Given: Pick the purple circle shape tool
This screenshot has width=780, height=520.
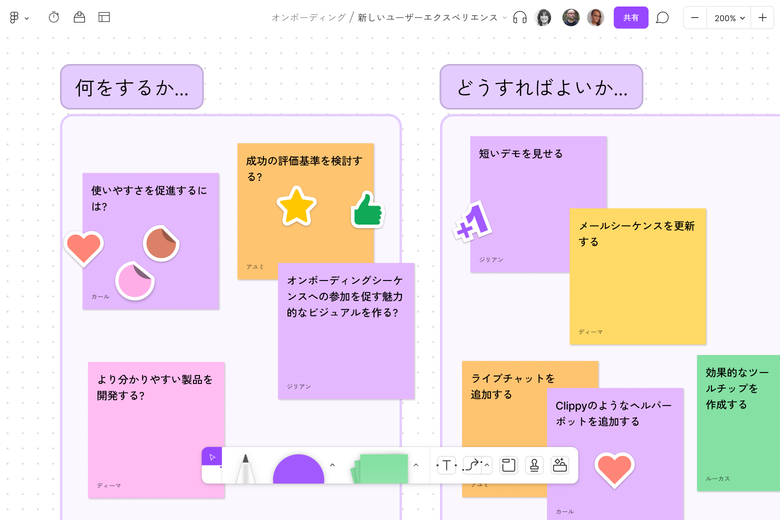Looking at the screenshot, I should click(x=298, y=469).
